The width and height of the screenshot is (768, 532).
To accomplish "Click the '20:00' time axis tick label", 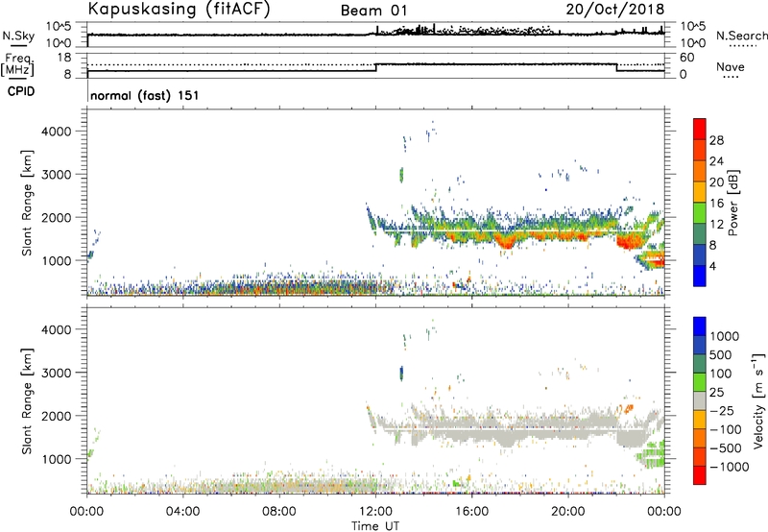I will [568, 512].
